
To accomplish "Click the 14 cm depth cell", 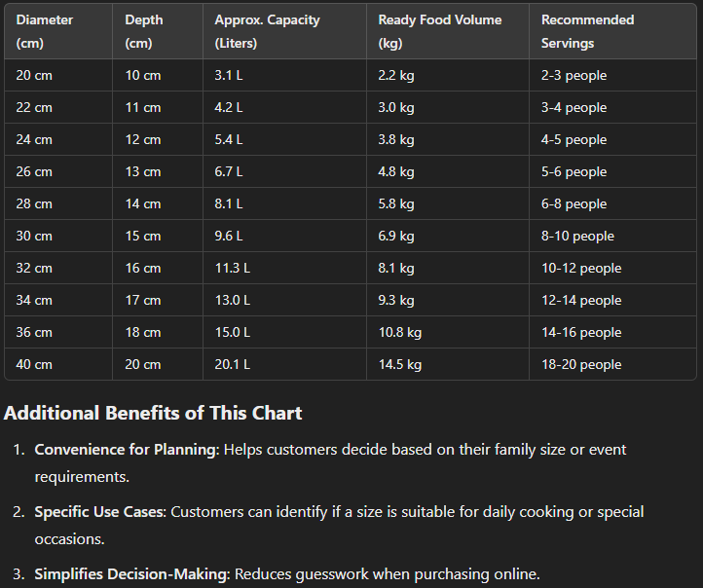I will click(x=158, y=203).
